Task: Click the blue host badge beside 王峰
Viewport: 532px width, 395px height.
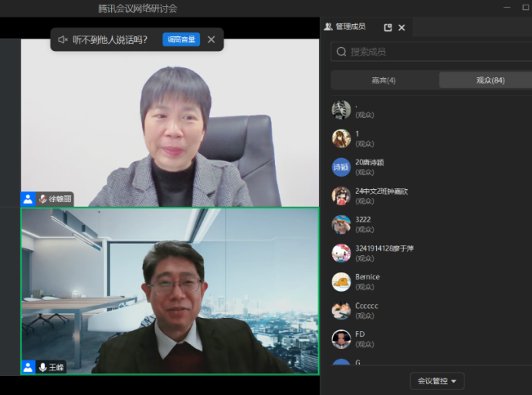Action: click(28, 367)
